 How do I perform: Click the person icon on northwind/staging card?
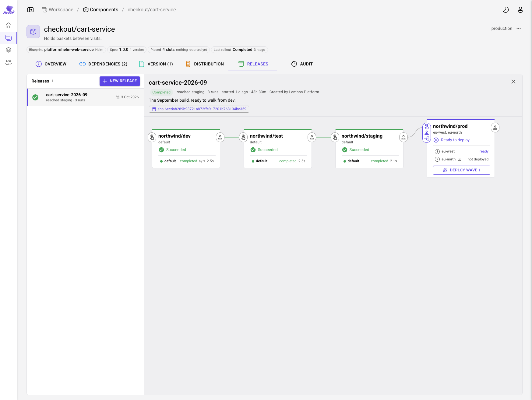coord(403,137)
